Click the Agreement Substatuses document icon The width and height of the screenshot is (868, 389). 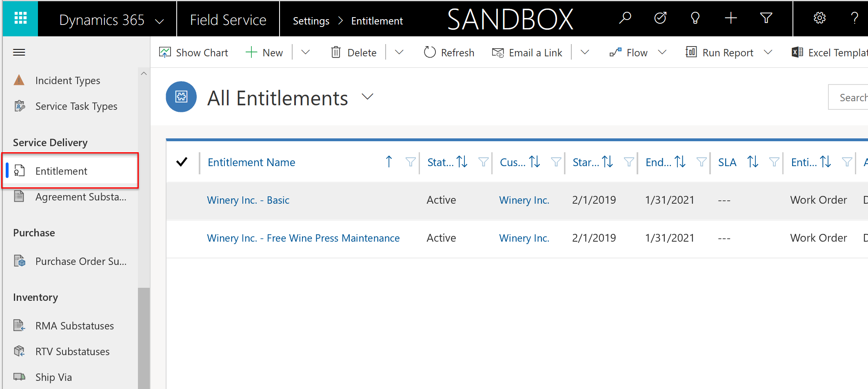tap(19, 196)
